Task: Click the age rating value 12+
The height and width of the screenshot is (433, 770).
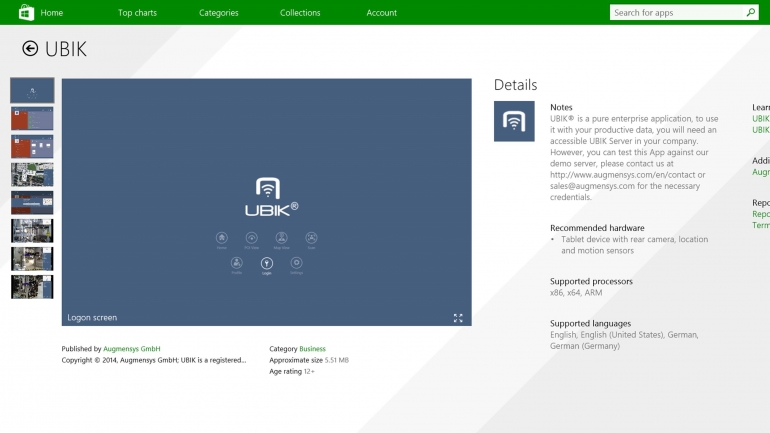Action: (x=309, y=371)
